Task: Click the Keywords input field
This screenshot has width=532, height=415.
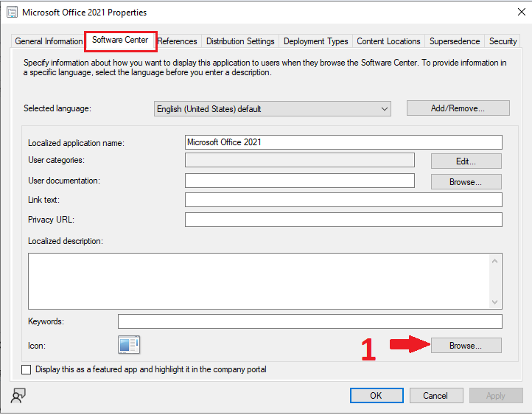Action: click(x=309, y=321)
